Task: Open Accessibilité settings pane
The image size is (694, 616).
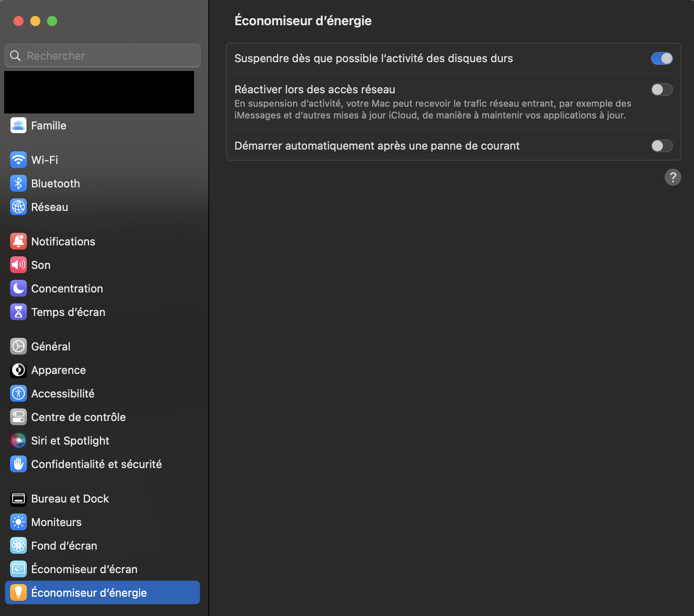Action: 63,394
